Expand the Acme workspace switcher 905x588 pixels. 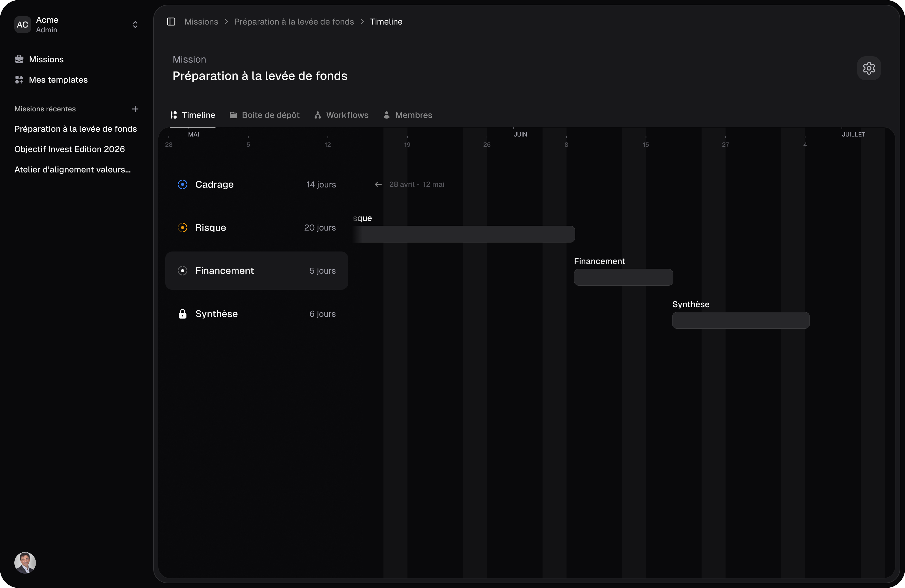coord(135,25)
